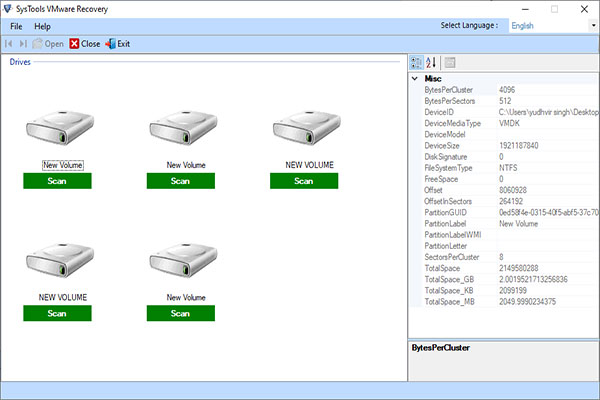Viewport: 600px width, 400px height.
Task: Select the PartitionLetter property row
Action: pos(510,246)
